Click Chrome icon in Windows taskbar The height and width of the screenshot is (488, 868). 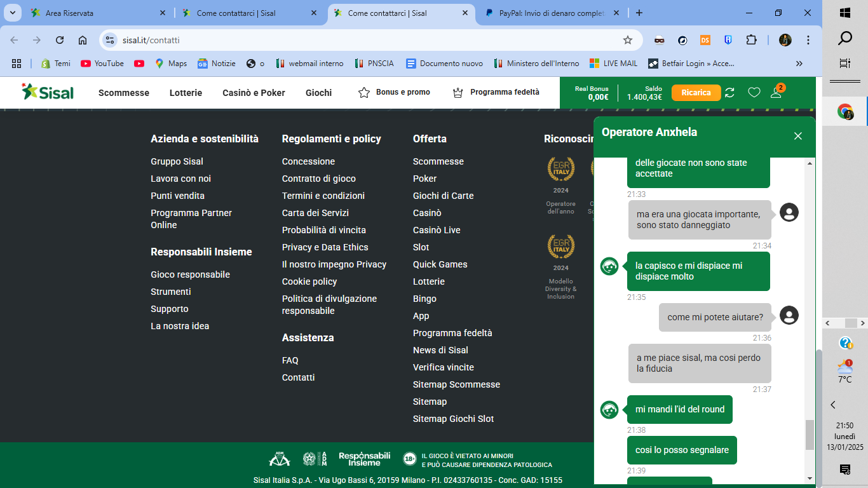click(x=845, y=112)
